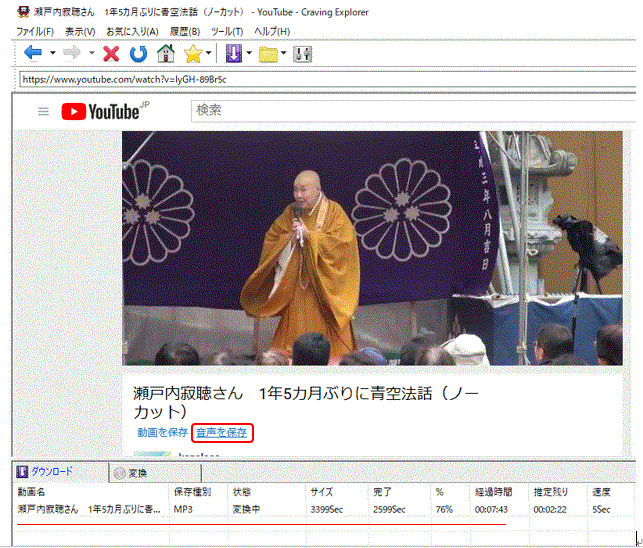This screenshot has width=643, height=548.
Task: Click the red X stop icon
Action: coord(111,53)
